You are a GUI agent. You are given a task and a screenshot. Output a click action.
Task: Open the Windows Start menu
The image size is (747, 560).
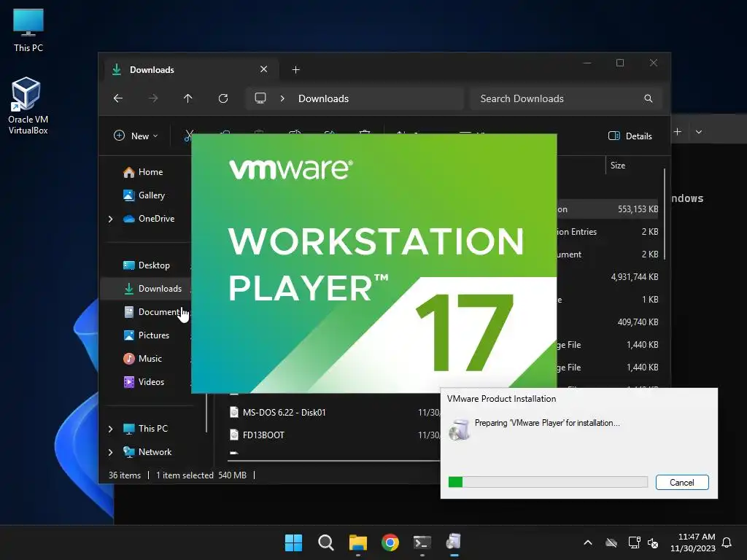[x=293, y=542]
